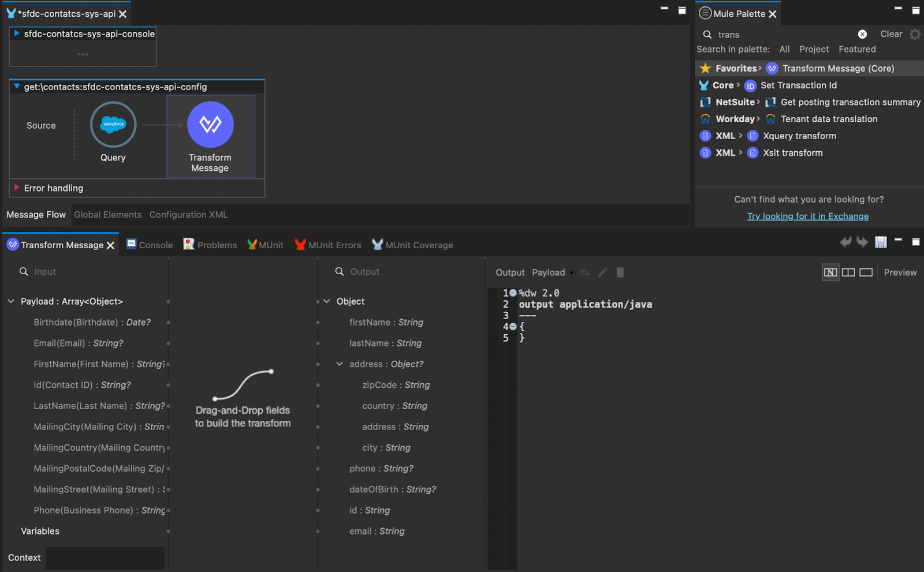This screenshot has width=924, height=572.
Task: Click the redo forward arrow icon
Action: click(x=862, y=242)
